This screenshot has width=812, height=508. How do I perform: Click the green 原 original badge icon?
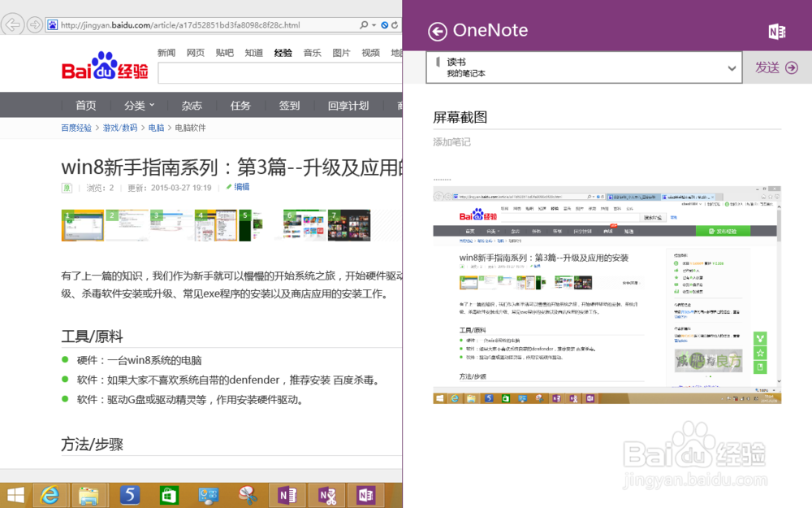(x=67, y=188)
